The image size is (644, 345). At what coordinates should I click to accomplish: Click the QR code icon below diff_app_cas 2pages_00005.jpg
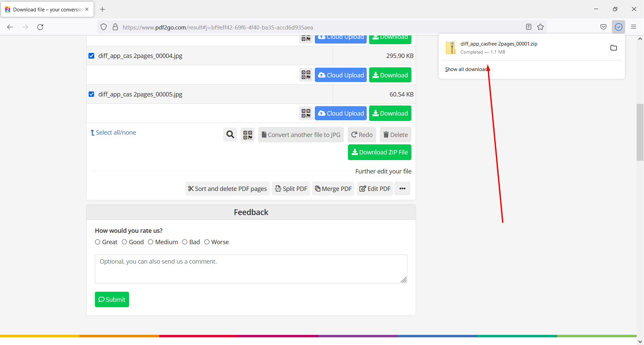tap(305, 113)
